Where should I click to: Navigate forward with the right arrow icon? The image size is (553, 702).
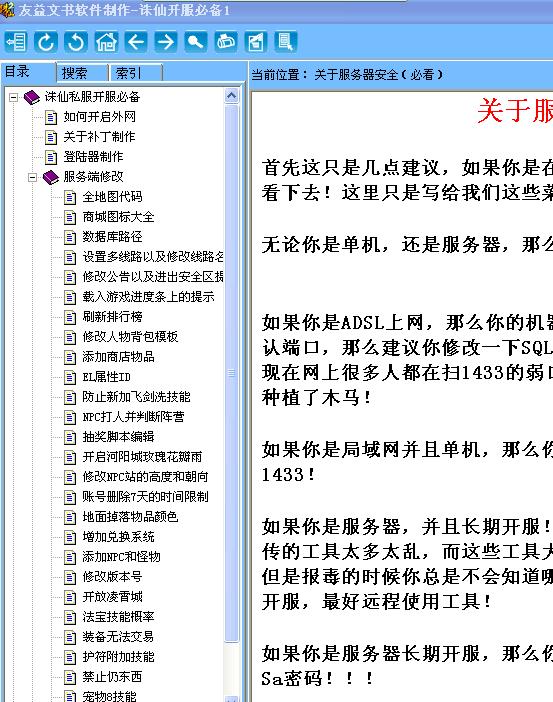(166, 42)
